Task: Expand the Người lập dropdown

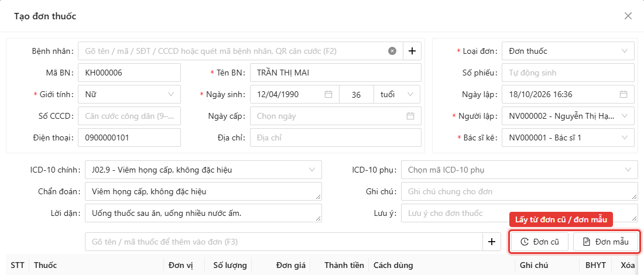Action: pyautogui.click(x=568, y=116)
